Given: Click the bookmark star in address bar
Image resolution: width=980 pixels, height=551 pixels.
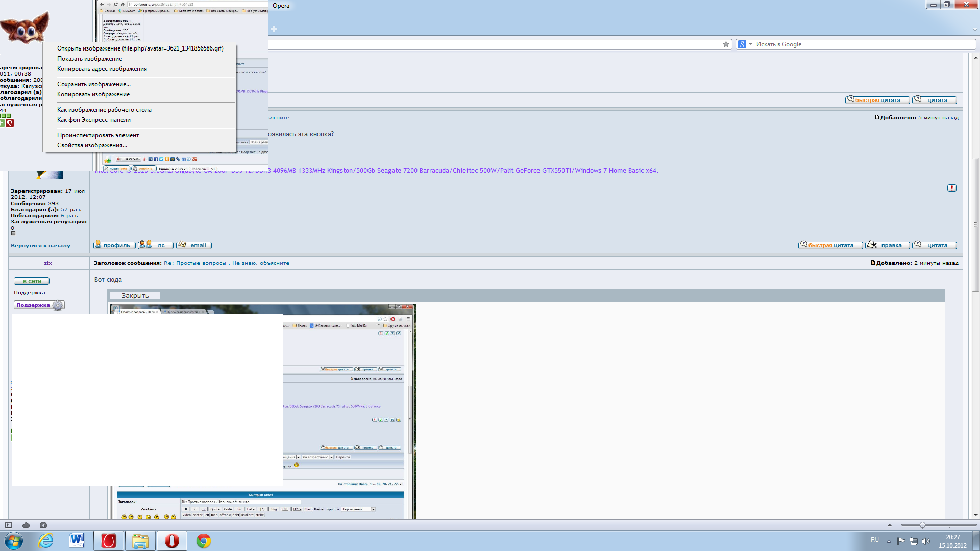Looking at the screenshot, I should pyautogui.click(x=726, y=44).
